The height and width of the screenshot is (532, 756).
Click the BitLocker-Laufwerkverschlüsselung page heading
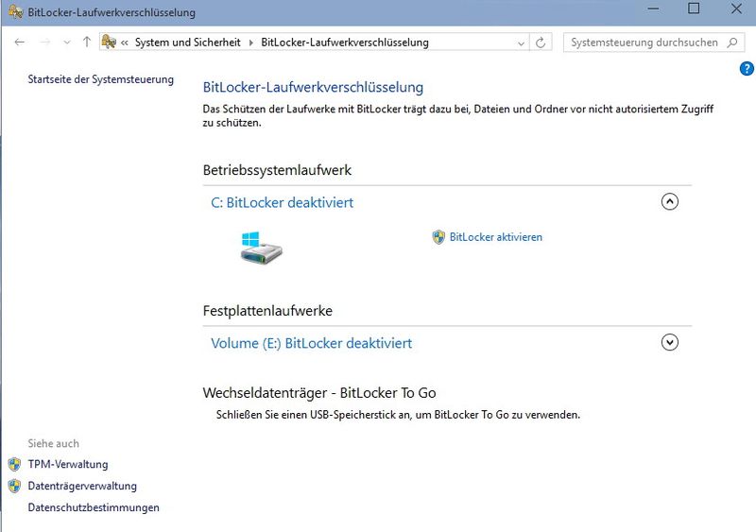point(313,87)
